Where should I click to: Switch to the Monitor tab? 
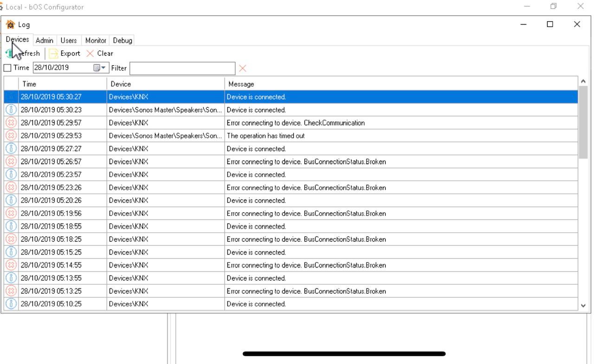[96, 40]
